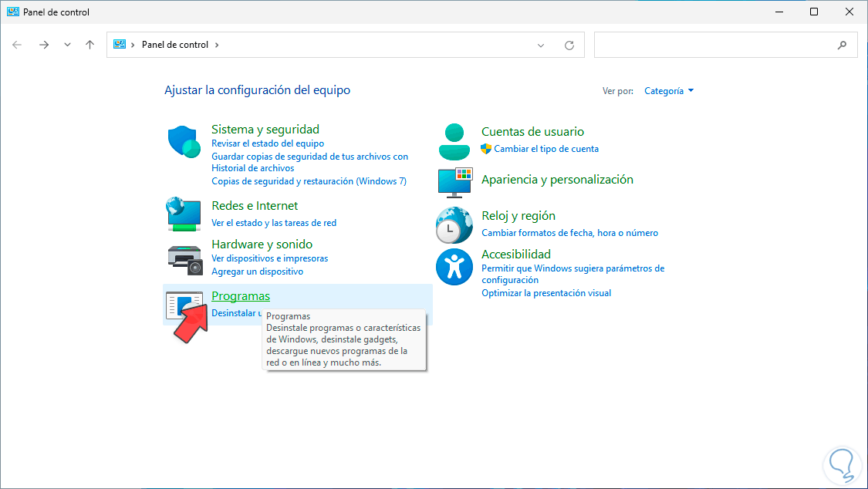868x489 pixels.
Task: Focus the Control Panel search box
Action: 725,45
